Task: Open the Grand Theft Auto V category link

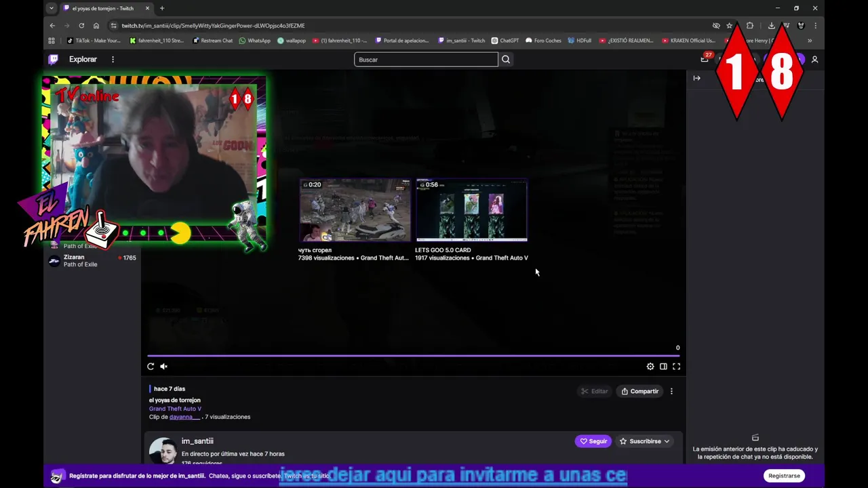Action: (x=175, y=409)
